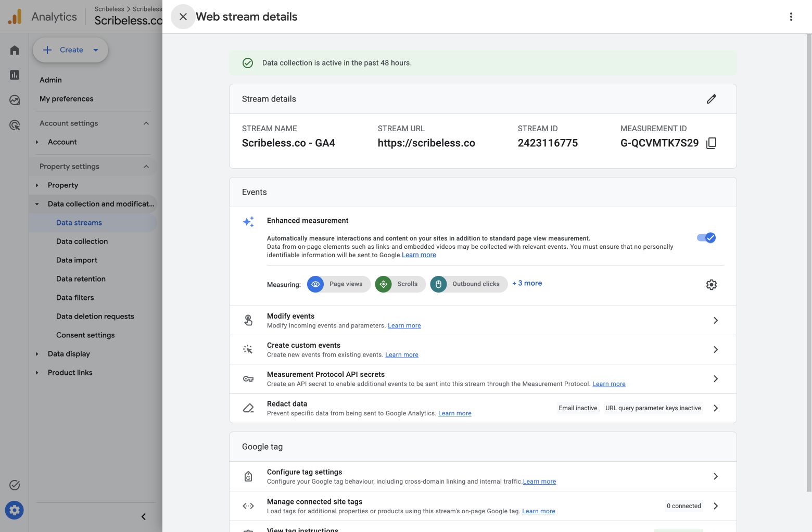
Task: Click the 0 connected badge
Action: 684,506
